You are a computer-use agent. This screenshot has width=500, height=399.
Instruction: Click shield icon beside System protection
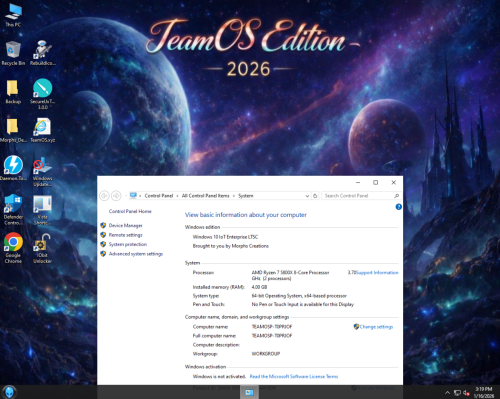pyautogui.click(x=103, y=244)
